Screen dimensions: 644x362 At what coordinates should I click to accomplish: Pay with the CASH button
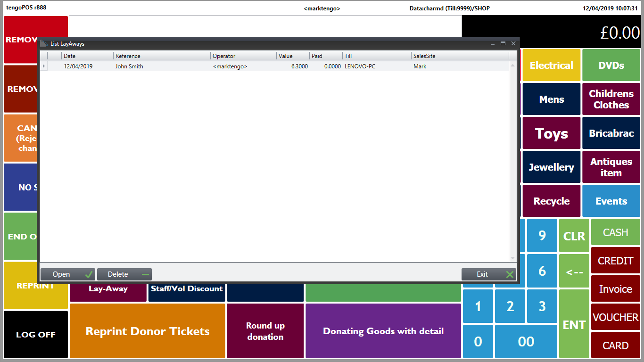(x=615, y=232)
